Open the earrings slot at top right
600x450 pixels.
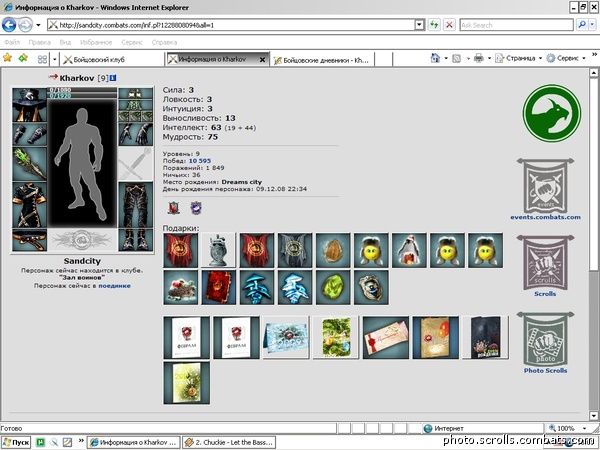click(x=135, y=93)
